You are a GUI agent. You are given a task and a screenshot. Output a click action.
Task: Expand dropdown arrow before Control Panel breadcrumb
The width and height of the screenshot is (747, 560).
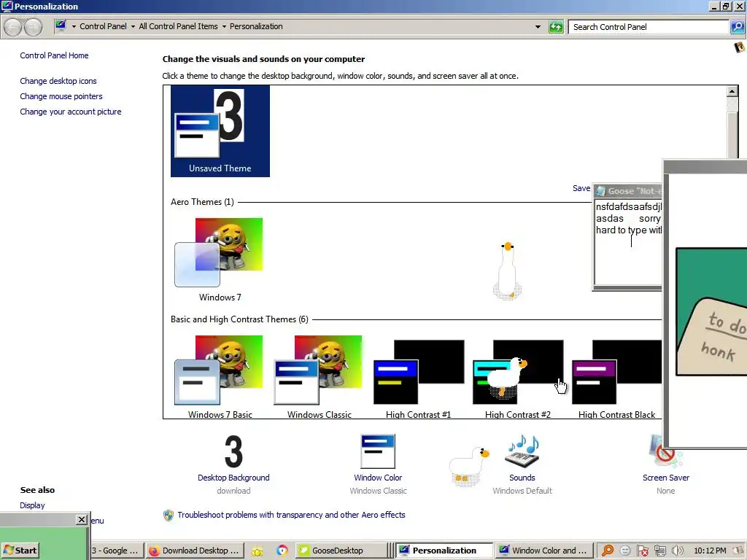(x=74, y=27)
